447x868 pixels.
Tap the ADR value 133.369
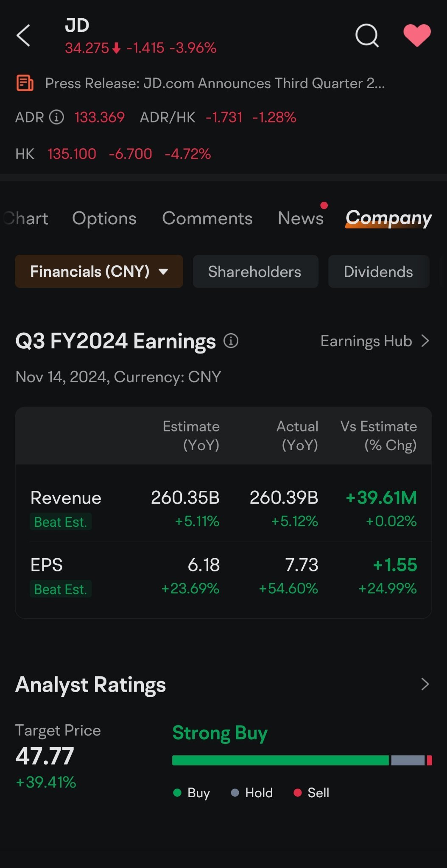100,117
